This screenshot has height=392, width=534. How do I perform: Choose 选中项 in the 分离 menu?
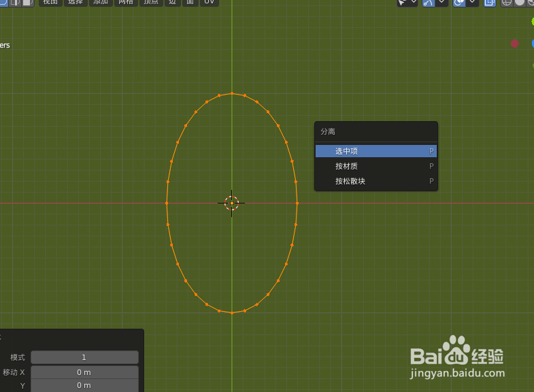click(x=376, y=151)
